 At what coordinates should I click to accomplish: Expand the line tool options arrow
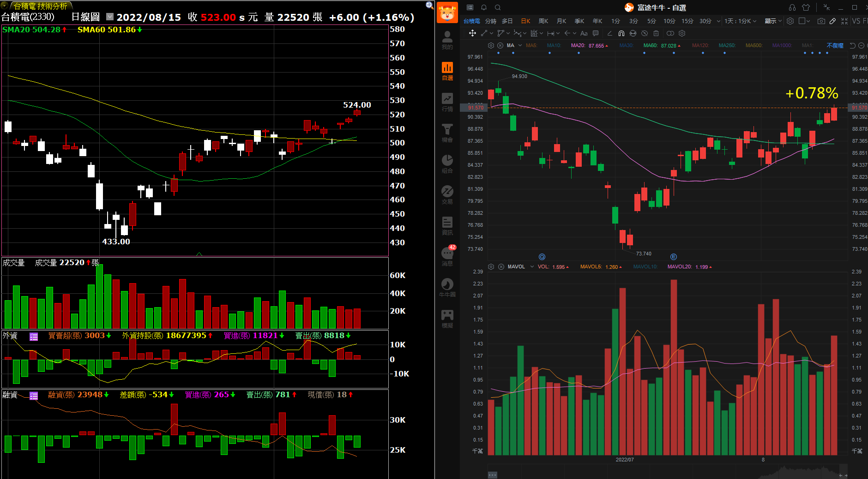492,33
